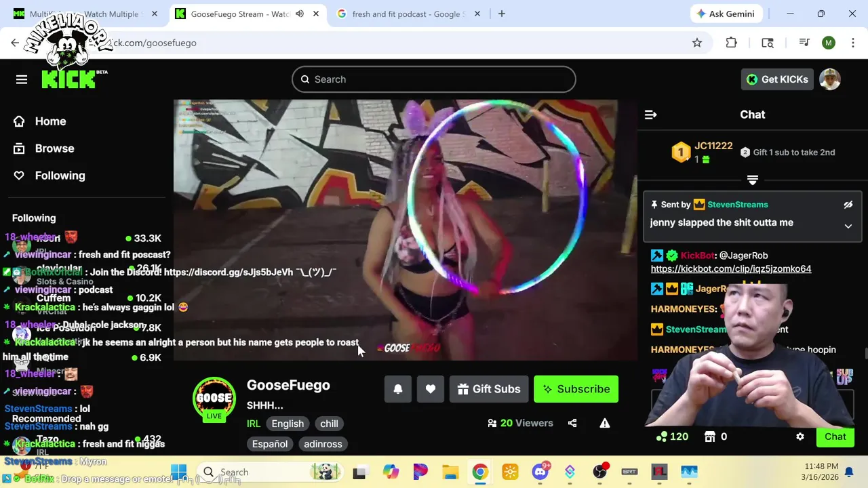Open the Windows Start menu
The width and height of the screenshot is (868, 488).
click(x=178, y=472)
